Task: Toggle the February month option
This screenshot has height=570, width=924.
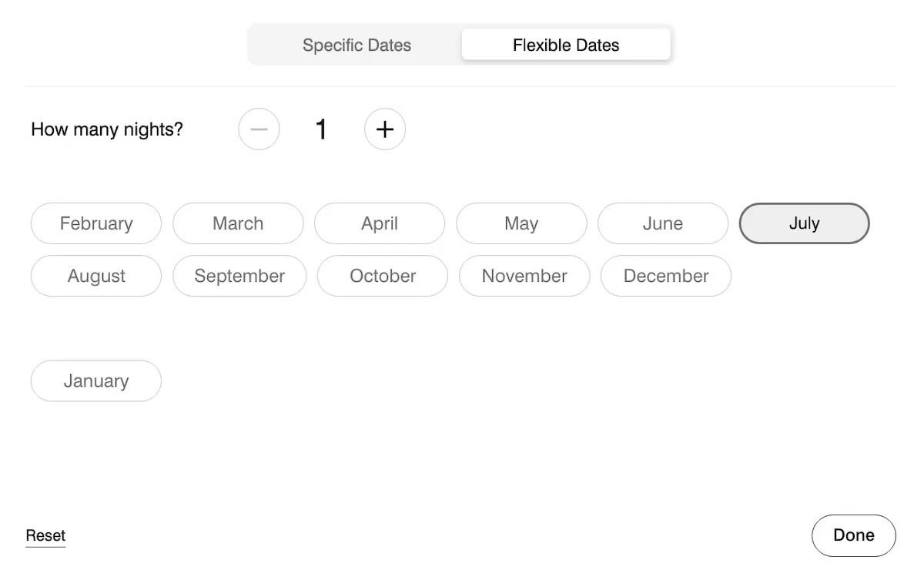Action: click(96, 223)
